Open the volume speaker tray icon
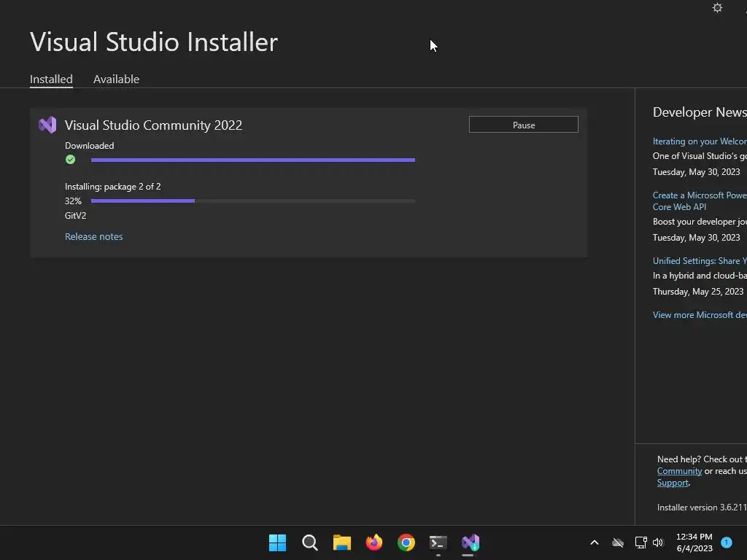 658,542
